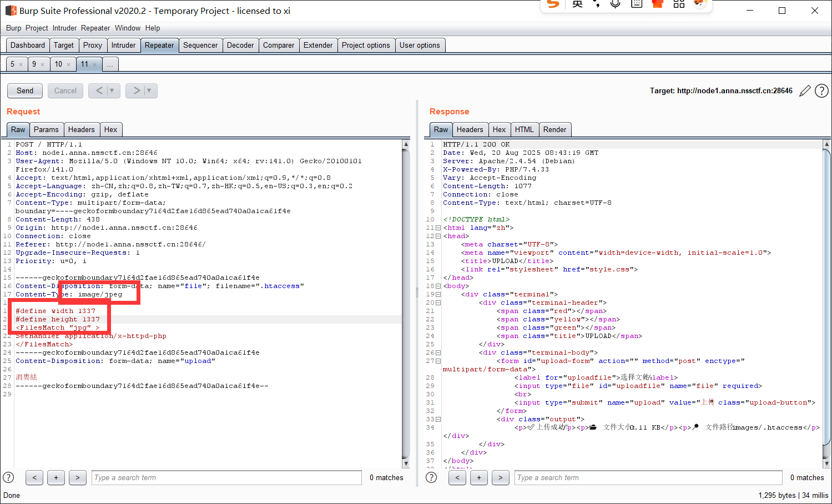Click the plus options button in response search
Image resolution: width=832 pixels, height=504 pixels.
479,477
